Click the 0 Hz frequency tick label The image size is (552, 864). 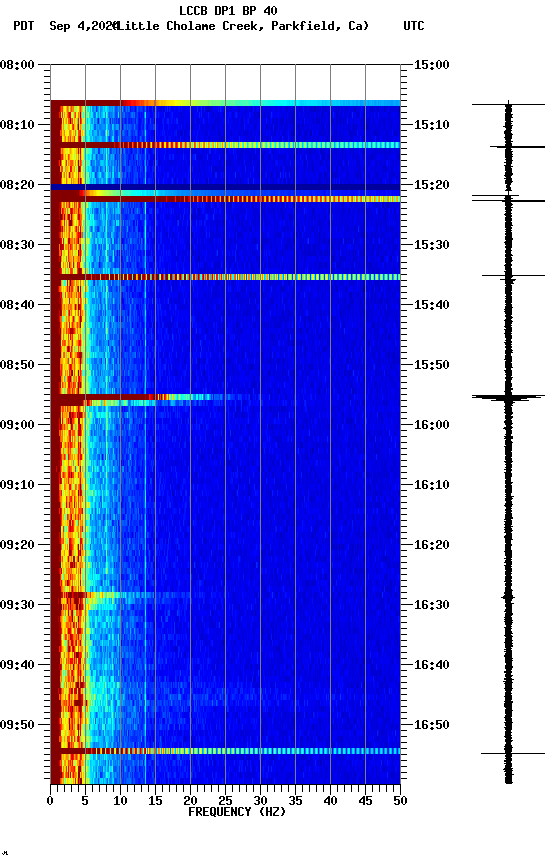[x=50, y=801]
